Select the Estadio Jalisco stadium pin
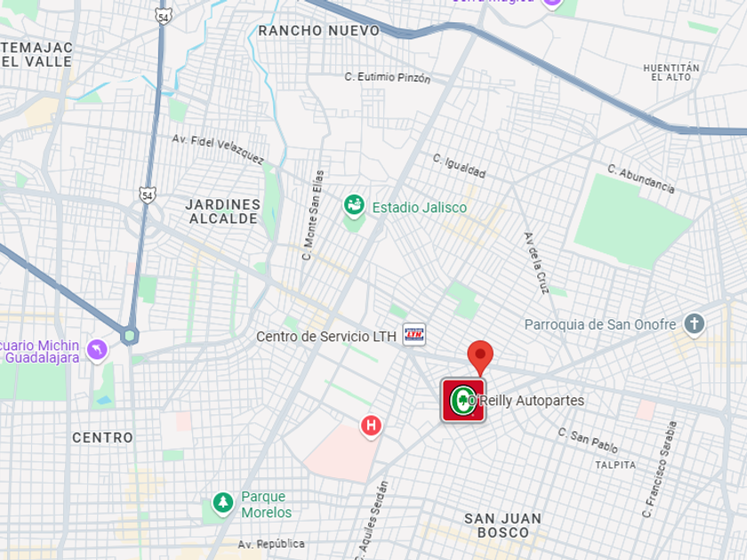The image size is (747, 560). (354, 206)
